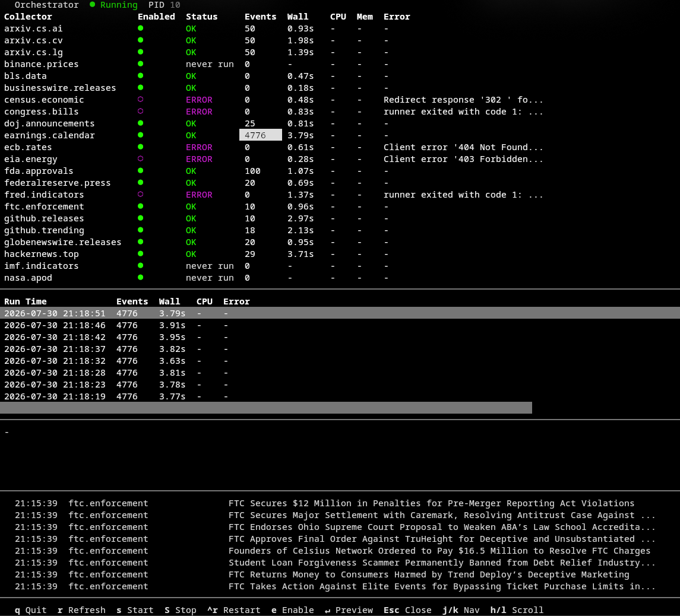Select the run at 21:18:23
Image resolution: width=680 pixels, height=616 pixels.
[340, 385]
